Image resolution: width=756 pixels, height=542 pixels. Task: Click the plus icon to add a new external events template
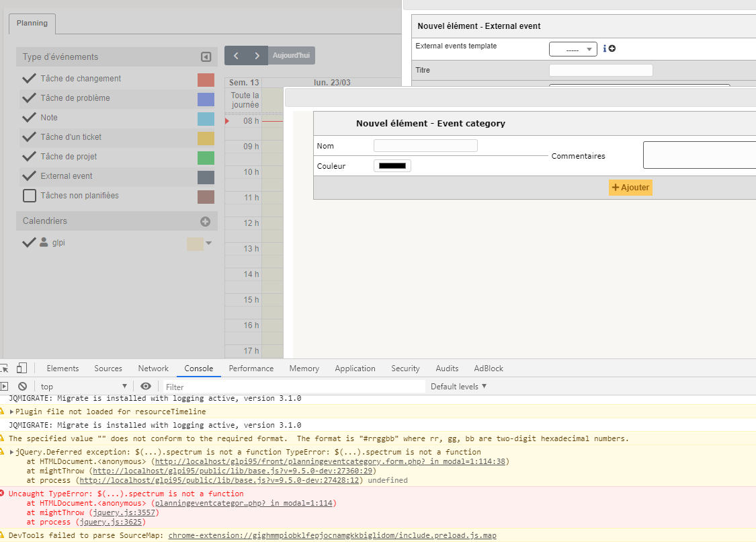click(x=612, y=48)
